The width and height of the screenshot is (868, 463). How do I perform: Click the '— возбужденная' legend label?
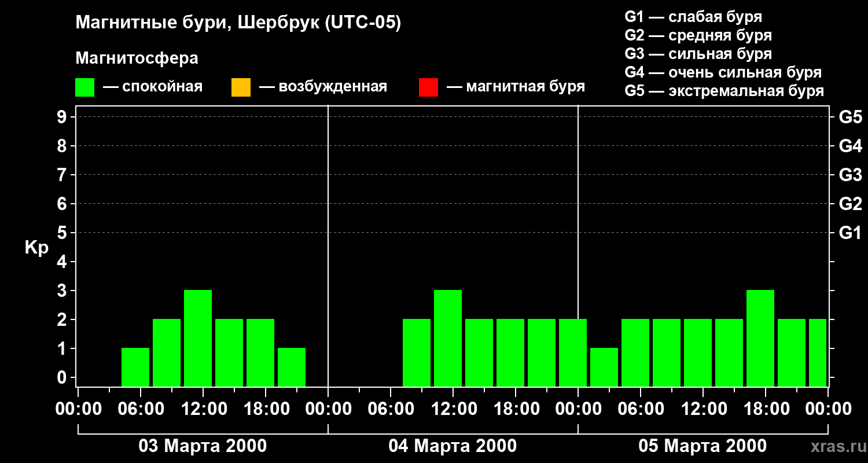point(323,87)
